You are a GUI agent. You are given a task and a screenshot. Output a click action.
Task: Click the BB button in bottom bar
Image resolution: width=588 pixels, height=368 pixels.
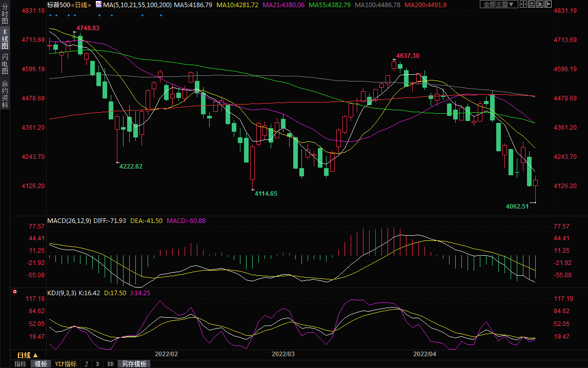pos(110,364)
